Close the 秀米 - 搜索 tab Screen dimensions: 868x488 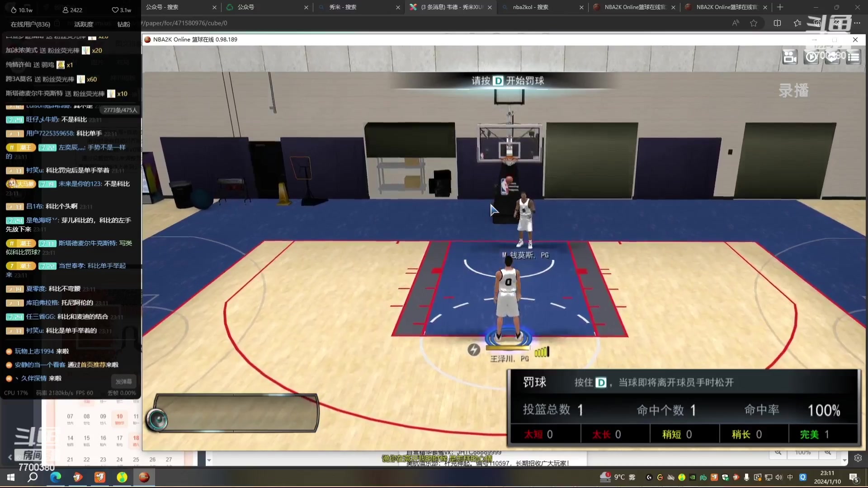398,7
